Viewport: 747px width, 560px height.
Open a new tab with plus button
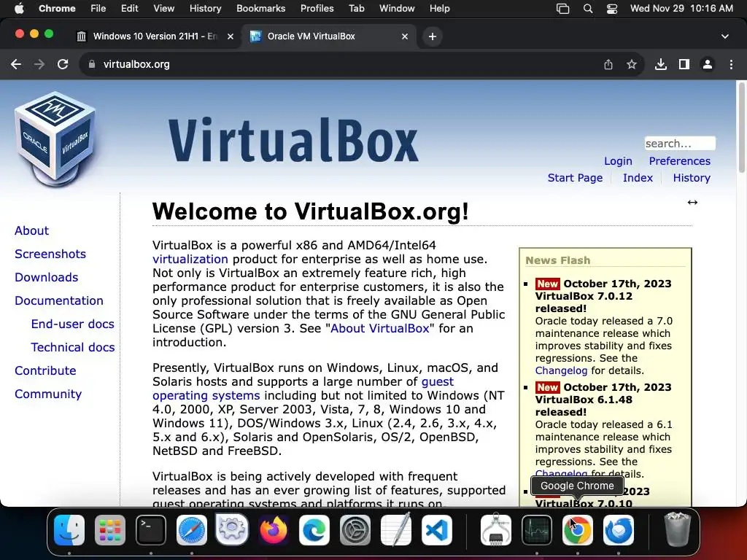click(432, 36)
